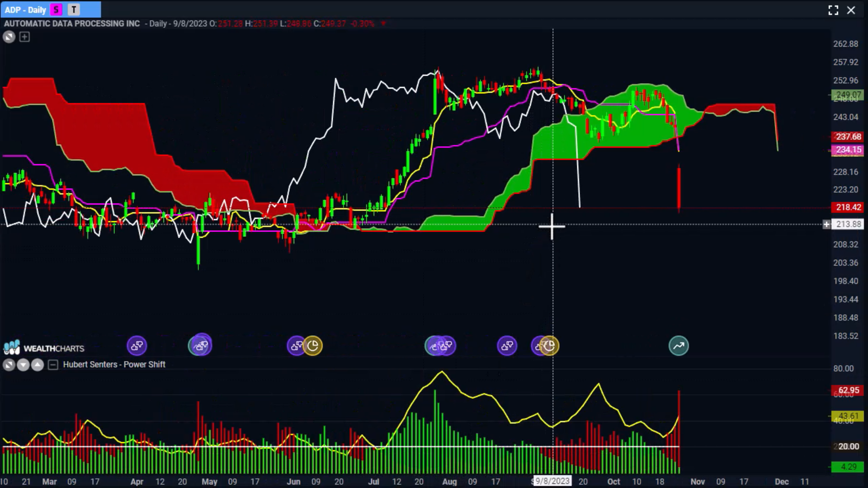Click the plus icon beside 213.88 price
868x488 pixels.
[826, 225]
